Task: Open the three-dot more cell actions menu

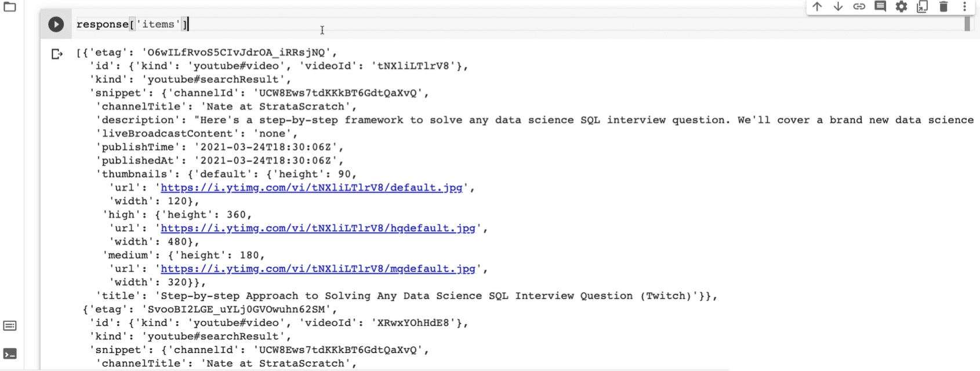Action: coord(964,7)
